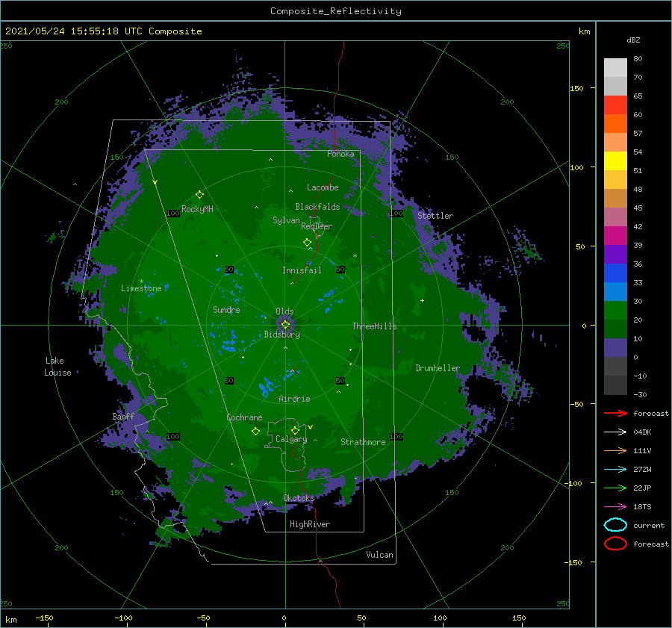672x628 pixels.
Task: Click the Didsbury town label
Action: [282, 335]
